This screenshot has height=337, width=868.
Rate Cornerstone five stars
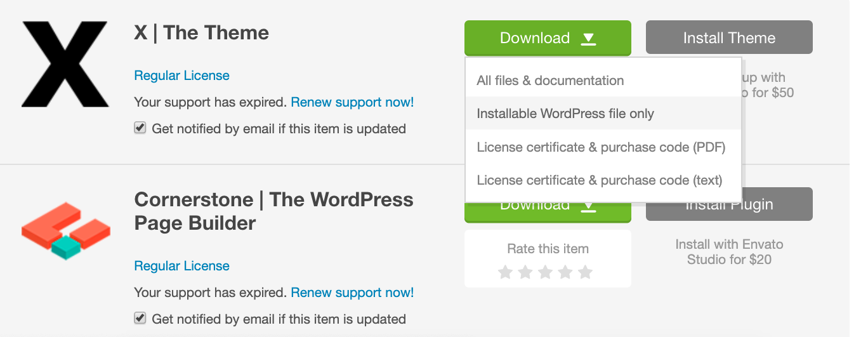point(586,272)
